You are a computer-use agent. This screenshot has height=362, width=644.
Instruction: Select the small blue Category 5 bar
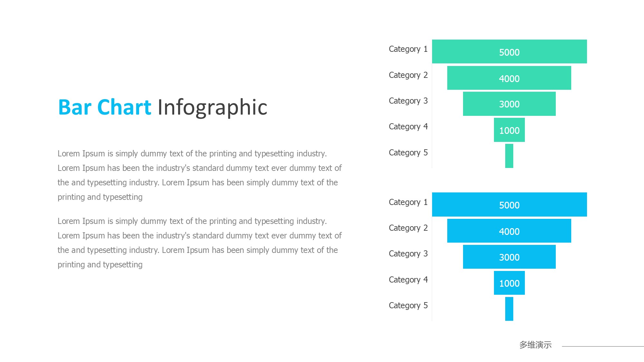[509, 309]
